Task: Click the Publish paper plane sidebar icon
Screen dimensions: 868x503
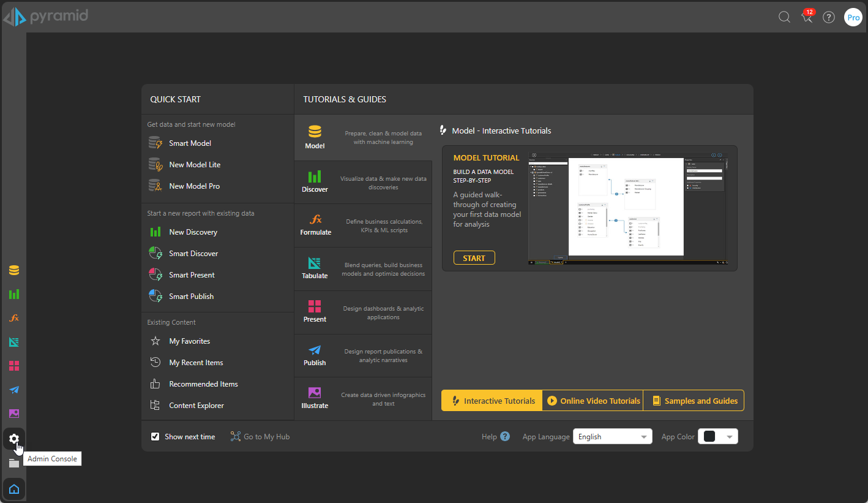Action: pyautogui.click(x=14, y=390)
